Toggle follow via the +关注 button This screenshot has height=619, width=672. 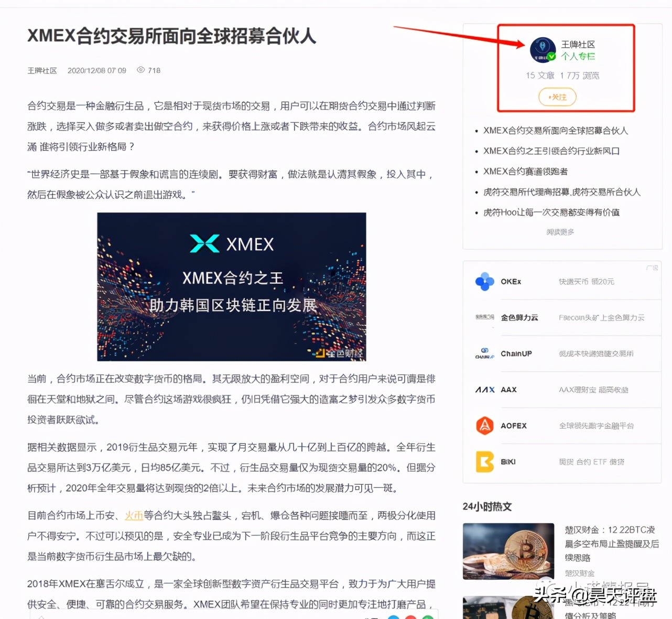(557, 97)
